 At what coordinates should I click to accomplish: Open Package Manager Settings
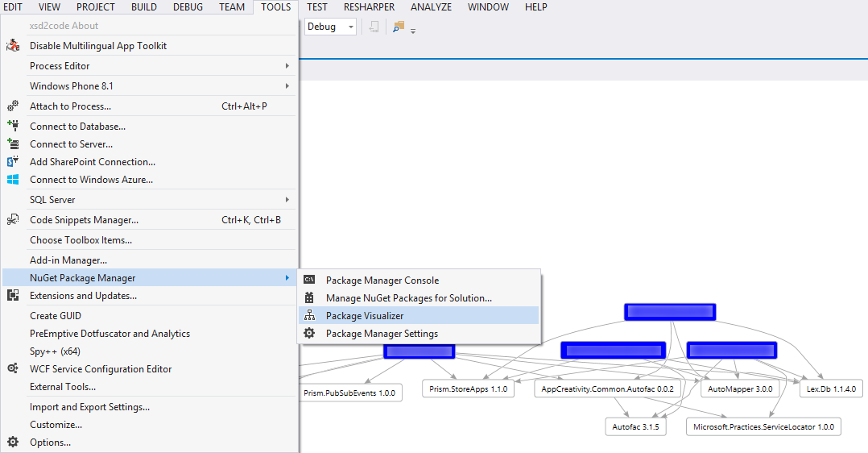pos(419,333)
